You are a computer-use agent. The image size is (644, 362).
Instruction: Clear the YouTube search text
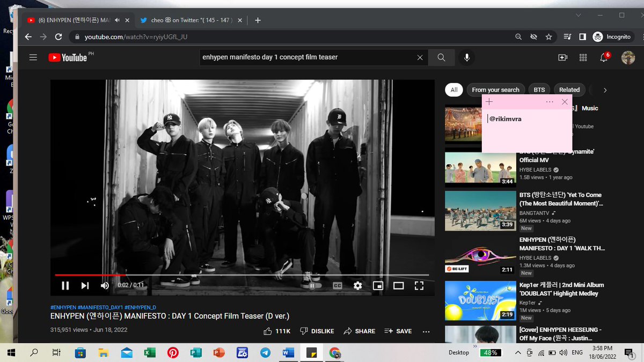[x=420, y=57]
